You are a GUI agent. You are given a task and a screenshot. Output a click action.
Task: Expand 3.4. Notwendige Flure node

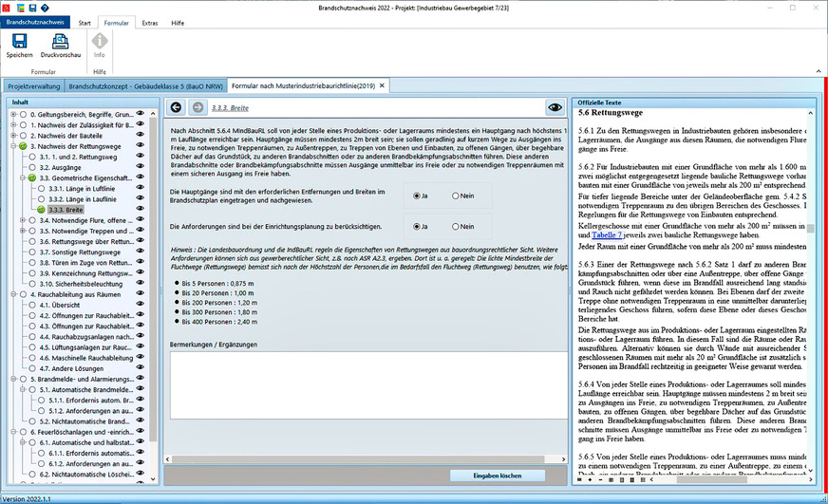pos(23,220)
